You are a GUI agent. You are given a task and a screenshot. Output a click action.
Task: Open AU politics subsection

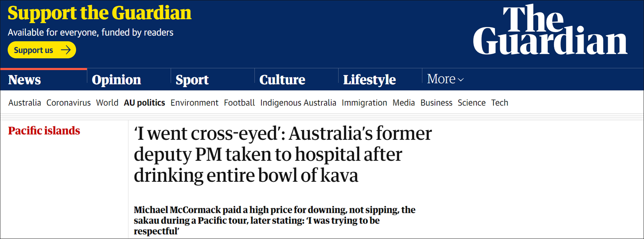coord(144,103)
